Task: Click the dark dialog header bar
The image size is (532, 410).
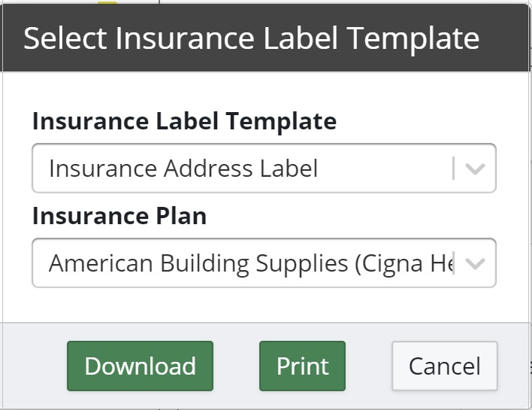Action: [x=503, y=38]
